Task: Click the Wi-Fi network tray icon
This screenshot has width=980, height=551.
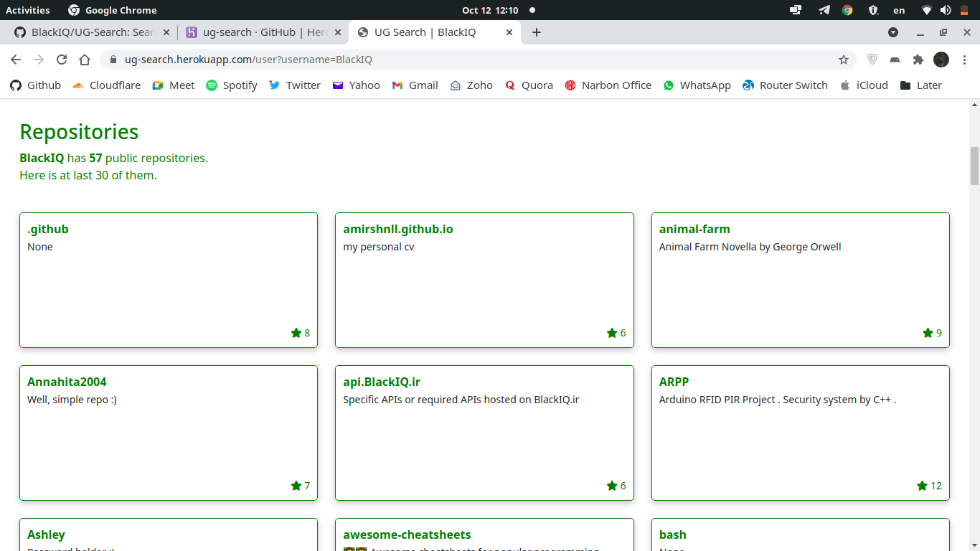Action: coord(927,10)
